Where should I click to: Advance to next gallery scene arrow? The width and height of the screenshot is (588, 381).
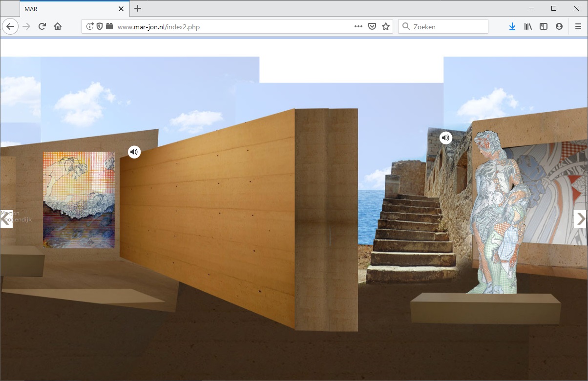pyautogui.click(x=580, y=219)
